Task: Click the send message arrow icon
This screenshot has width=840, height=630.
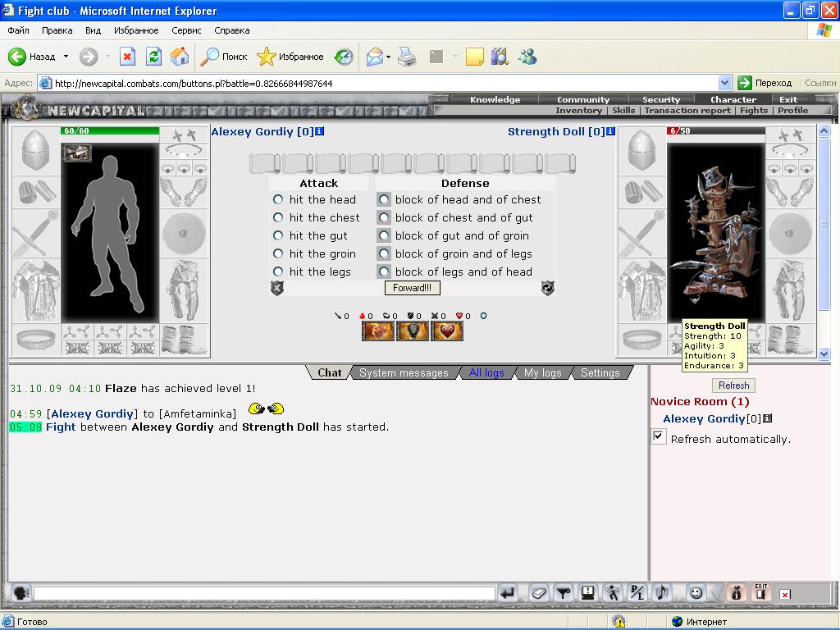Action: pos(507,592)
